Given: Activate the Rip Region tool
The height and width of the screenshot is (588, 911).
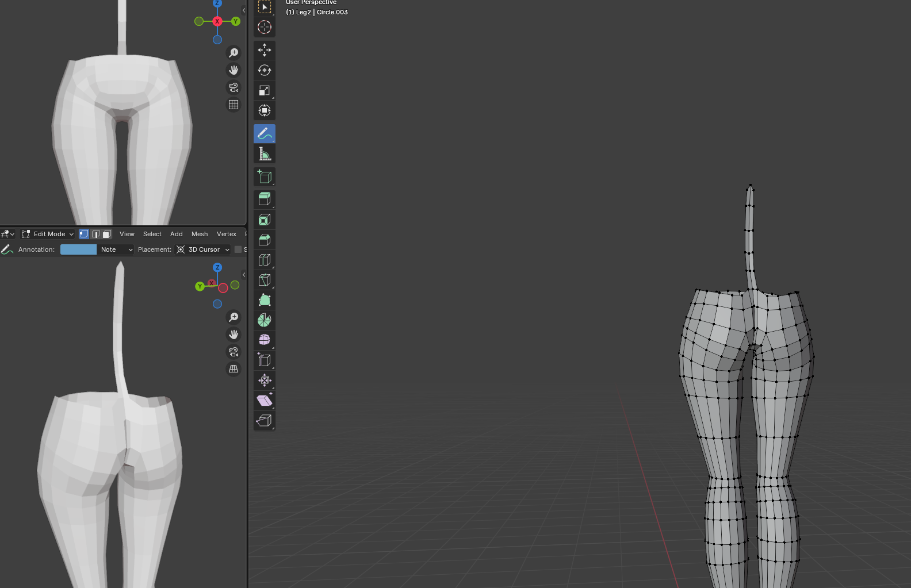Looking at the screenshot, I should (x=265, y=421).
